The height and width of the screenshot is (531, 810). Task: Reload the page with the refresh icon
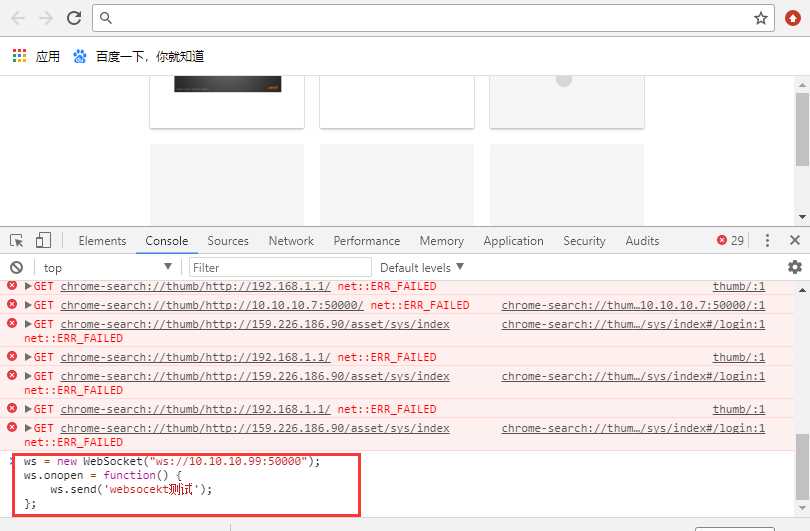[74, 18]
